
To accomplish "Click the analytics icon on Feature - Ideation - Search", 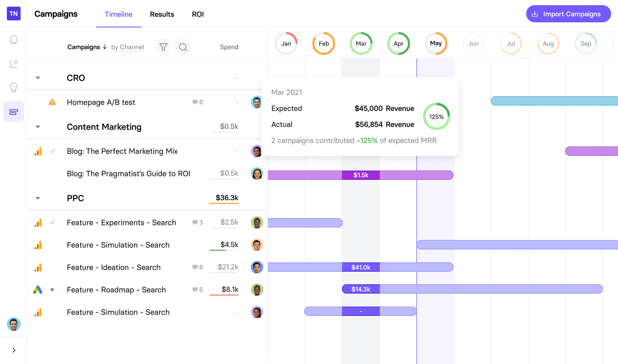I will pyautogui.click(x=38, y=267).
